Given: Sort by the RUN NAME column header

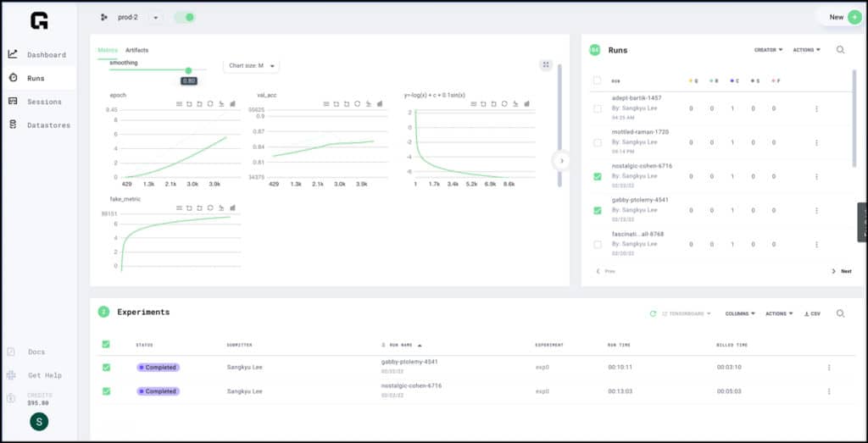Looking at the screenshot, I should [x=401, y=345].
